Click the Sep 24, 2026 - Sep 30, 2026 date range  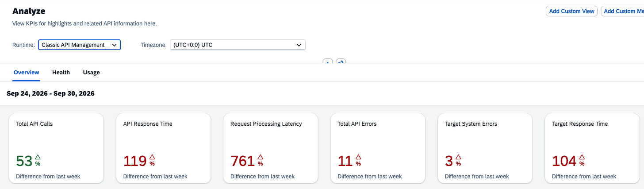click(50, 93)
